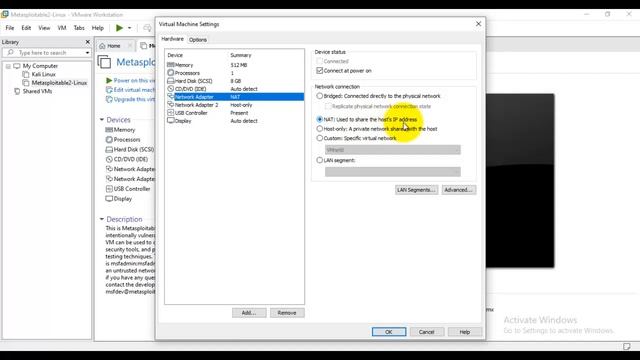Open the Library search options dropdown arrow
640x360 pixels.
(87, 53)
